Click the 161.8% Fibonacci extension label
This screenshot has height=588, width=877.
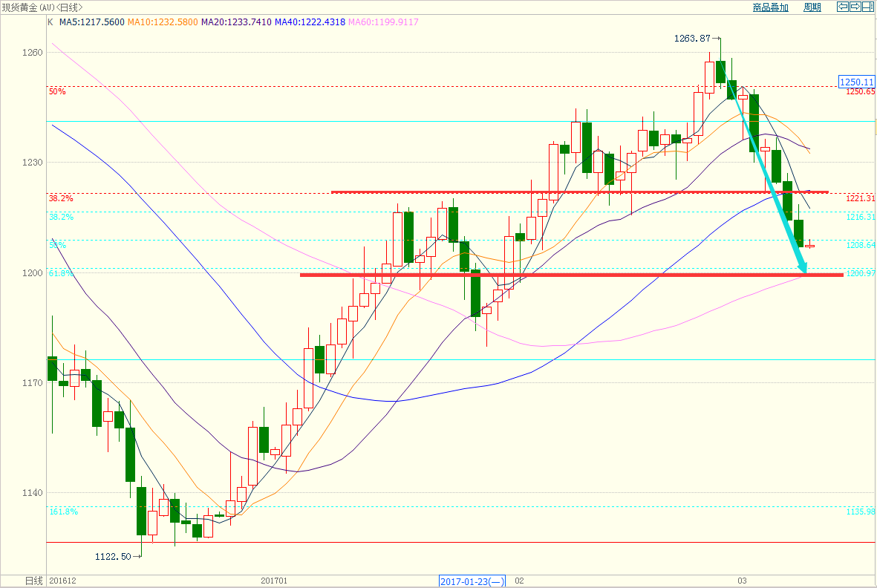coord(63,512)
